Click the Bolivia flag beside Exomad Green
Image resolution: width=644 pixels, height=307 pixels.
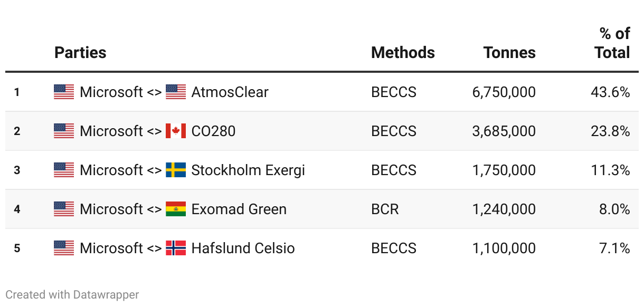point(175,209)
